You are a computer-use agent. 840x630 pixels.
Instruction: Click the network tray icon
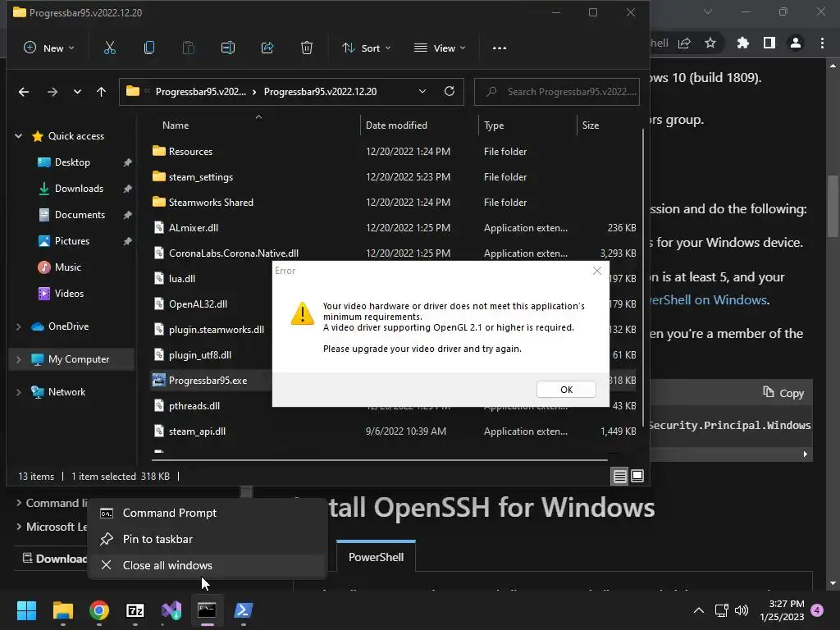(722, 610)
